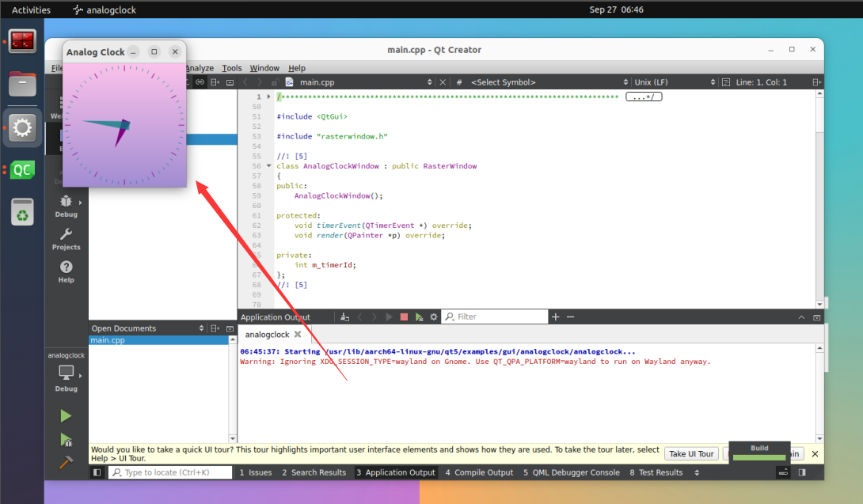863x504 pixels.
Task: Click the Type to locate search field
Action: click(170, 472)
